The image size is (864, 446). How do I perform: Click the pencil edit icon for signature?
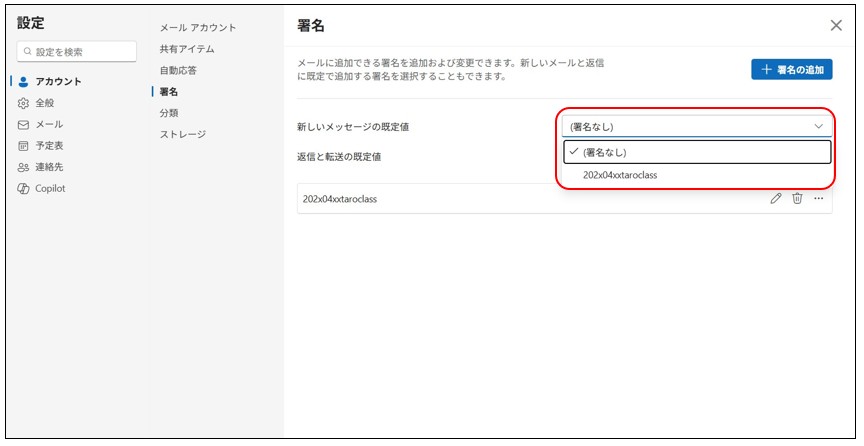[776, 198]
